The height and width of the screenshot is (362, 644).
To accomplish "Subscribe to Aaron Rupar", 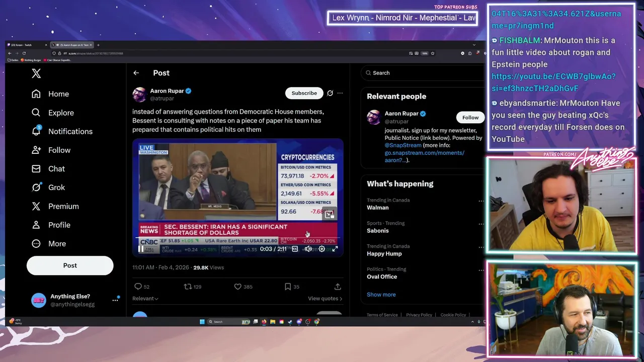I will click(304, 93).
